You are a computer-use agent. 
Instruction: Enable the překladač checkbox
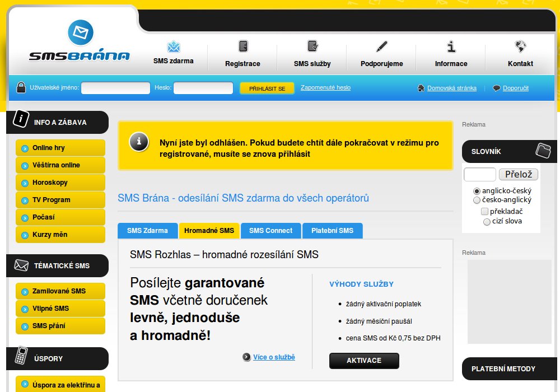pyautogui.click(x=485, y=212)
